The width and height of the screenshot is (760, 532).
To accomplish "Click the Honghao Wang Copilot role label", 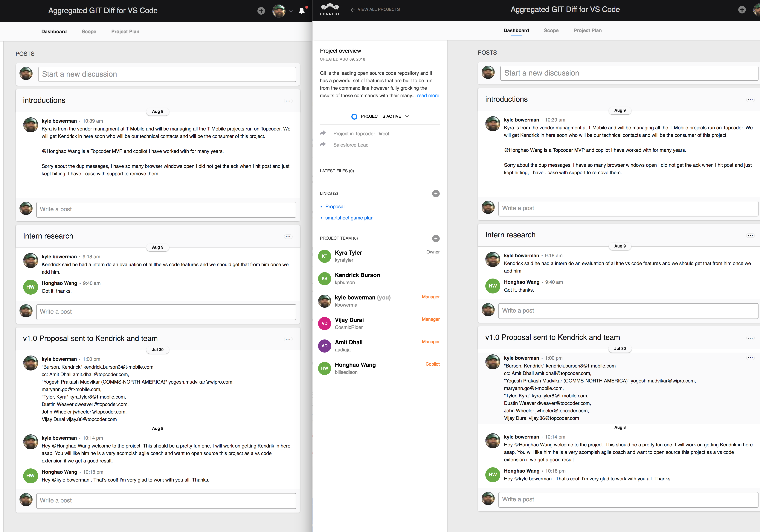I will (x=432, y=364).
